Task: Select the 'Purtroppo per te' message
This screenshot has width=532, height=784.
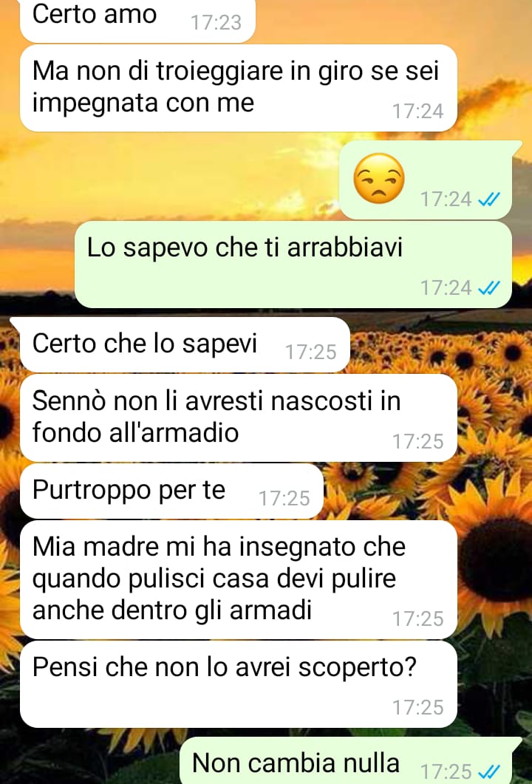Action: pos(171,491)
